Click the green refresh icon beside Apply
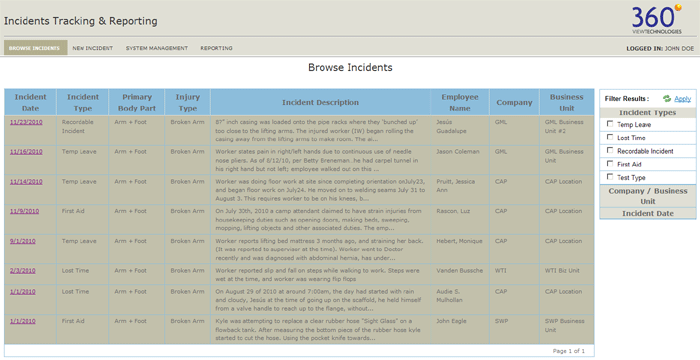 pyautogui.click(x=667, y=98)
